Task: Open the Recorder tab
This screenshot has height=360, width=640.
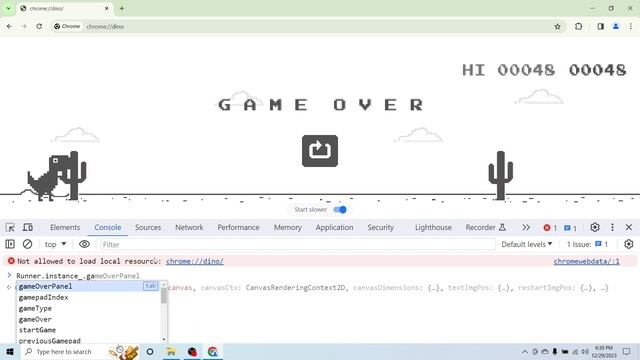Action: (x=485, y=227)
